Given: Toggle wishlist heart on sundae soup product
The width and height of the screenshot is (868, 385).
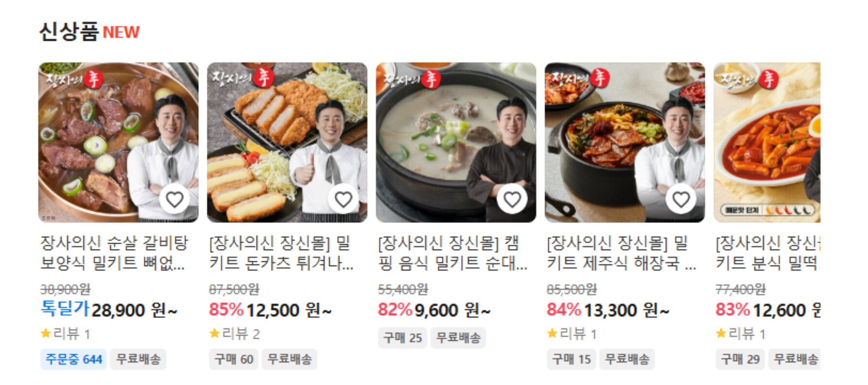Looking at the screenshot, I should coord(512,199).
